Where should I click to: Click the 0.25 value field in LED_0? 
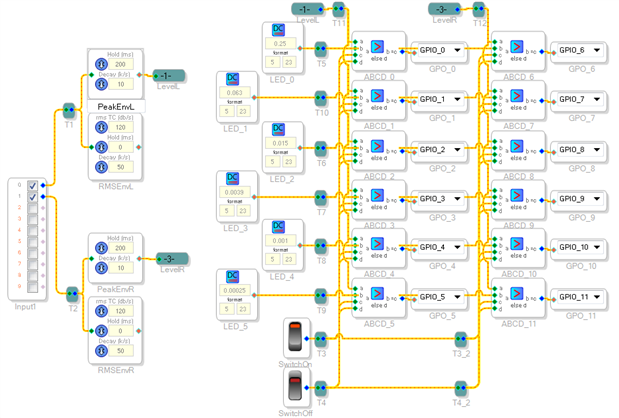(280, 43)
